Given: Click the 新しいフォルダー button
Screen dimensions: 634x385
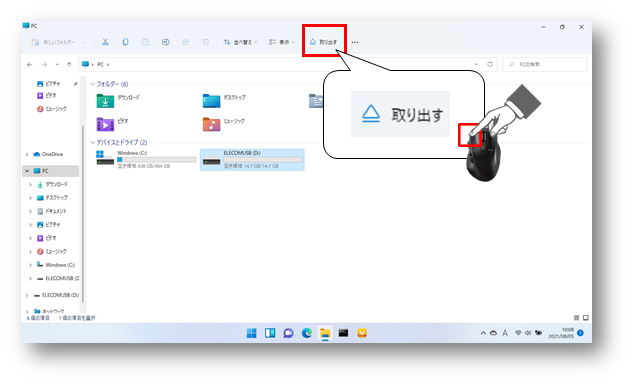Looking at the screenshot, I should point(59,42).
